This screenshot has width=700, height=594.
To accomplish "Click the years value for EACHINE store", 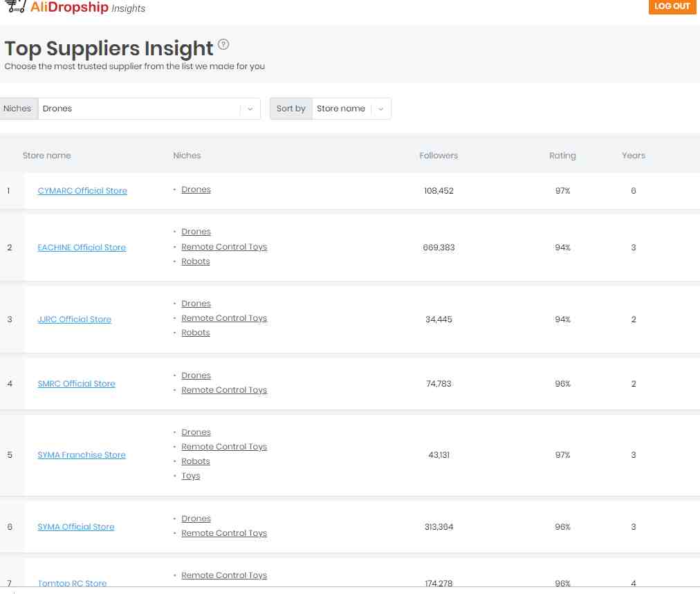I will pos(634,248).
